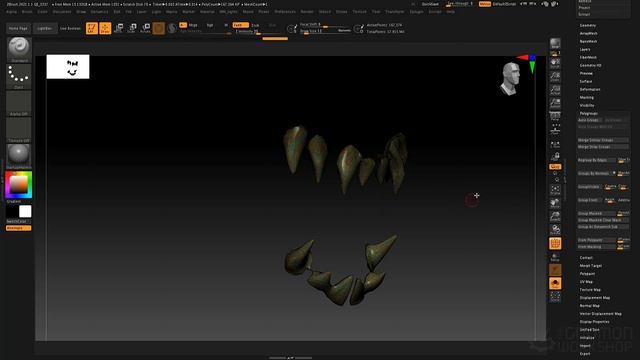Click the right-shelf Rotate view icon

click(555, 230)
